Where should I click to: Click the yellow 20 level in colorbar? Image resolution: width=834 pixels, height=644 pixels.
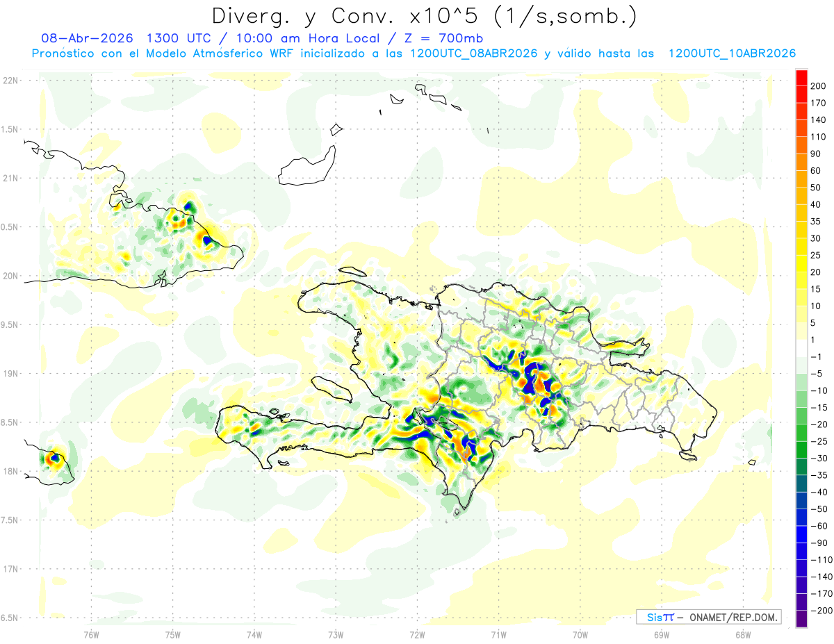tap(801, 263)
